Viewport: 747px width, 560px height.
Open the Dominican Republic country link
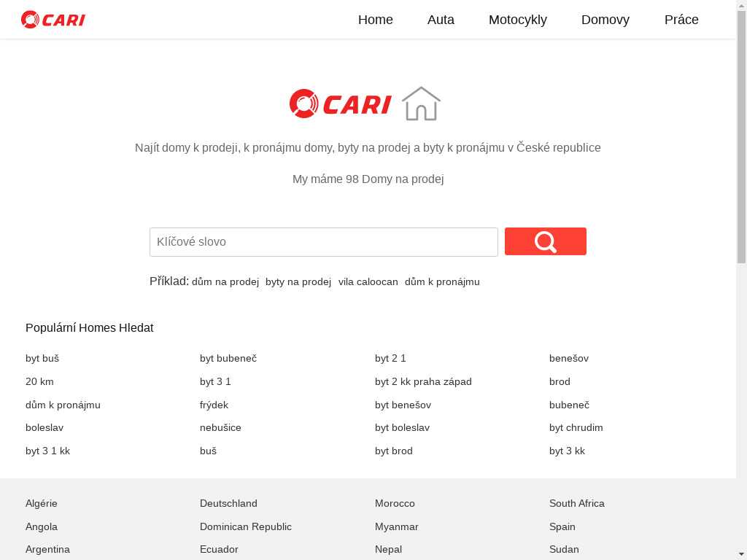click(x=245, y=526)
